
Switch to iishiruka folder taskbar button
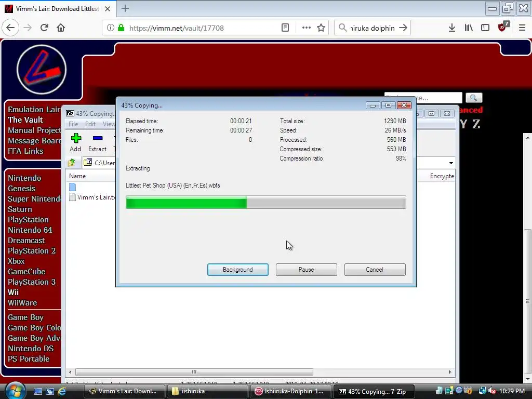coord(207,391)
